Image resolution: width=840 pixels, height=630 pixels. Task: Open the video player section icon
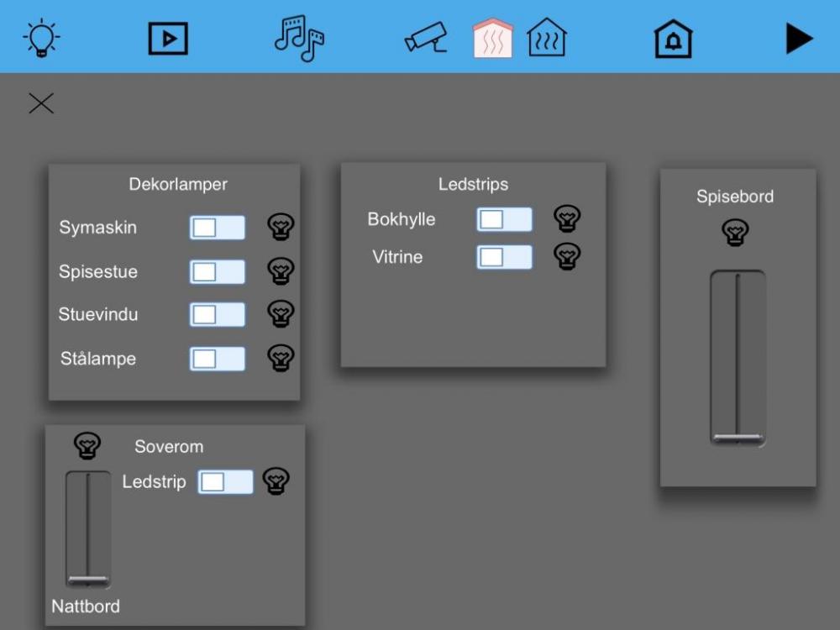168,38
